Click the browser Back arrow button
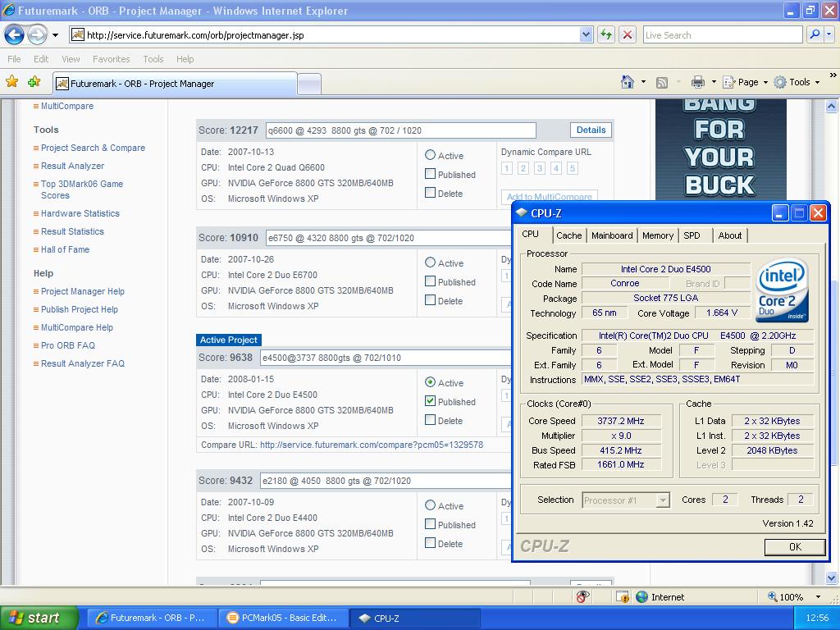This screenshot has width=840, height=630. (x=15, y=35)
